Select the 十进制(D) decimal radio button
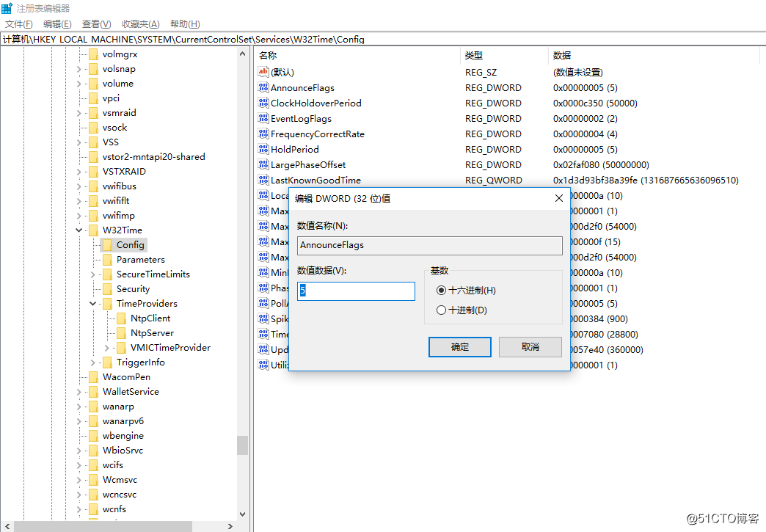The image size is (766, 532). (x=441, y=310)
